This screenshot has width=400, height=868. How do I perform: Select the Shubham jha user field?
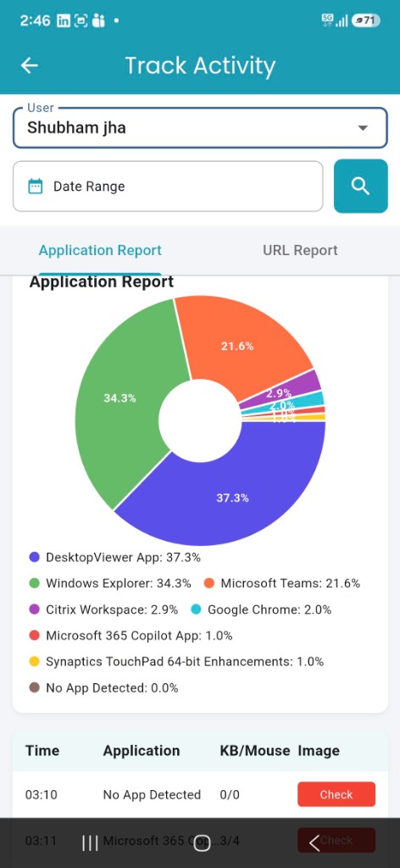tap(200, 128)
